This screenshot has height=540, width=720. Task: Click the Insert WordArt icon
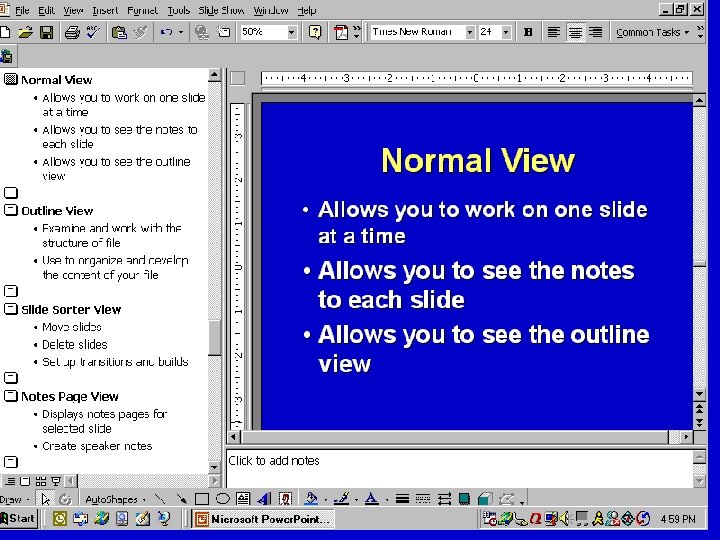pyautogui.click(x=264, y=499)
